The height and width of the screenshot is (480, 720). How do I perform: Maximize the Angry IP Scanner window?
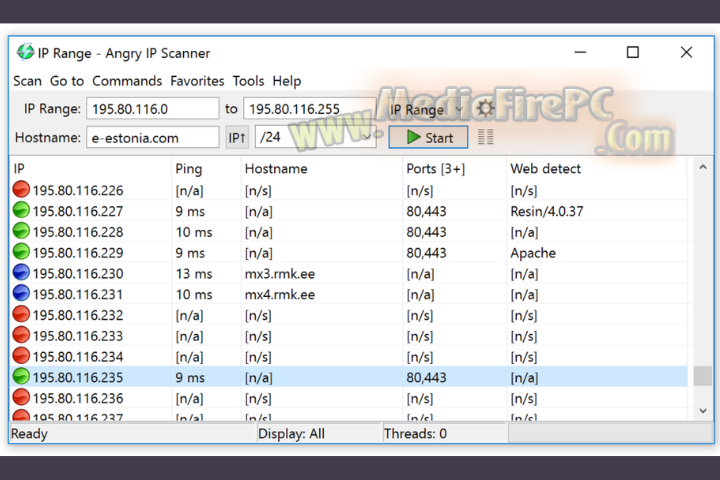[633, 52]
